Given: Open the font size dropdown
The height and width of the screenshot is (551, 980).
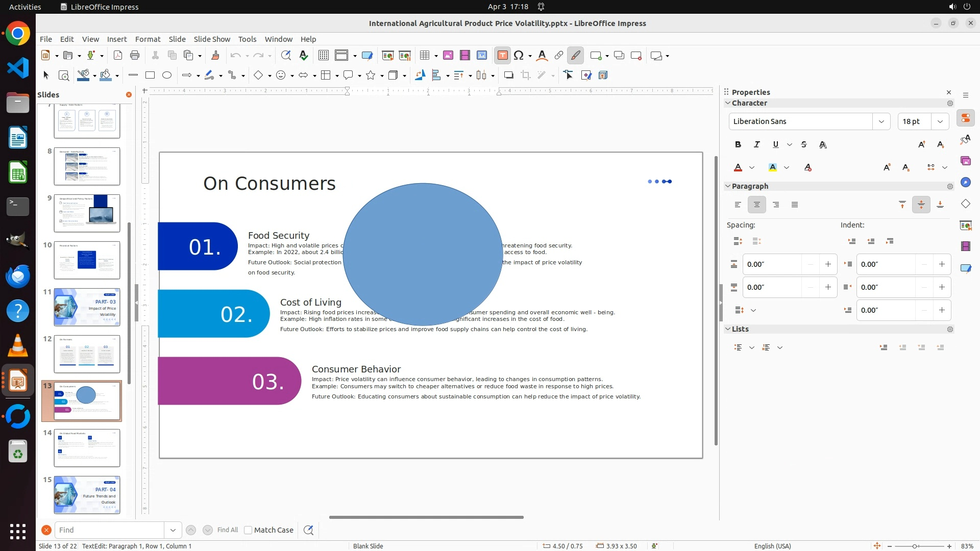Looking at the screenshot, I should pyautogui.click(x=940, y=121).
